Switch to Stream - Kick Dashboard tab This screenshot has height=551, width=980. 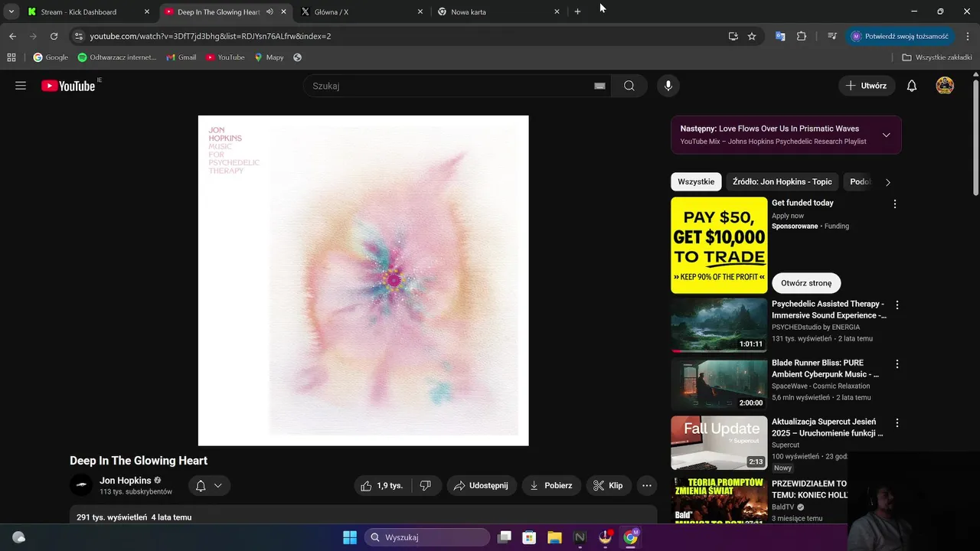point(88,11)
